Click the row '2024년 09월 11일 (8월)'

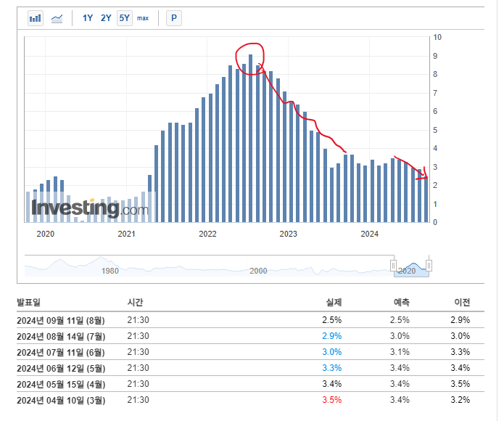click(250, 320)
